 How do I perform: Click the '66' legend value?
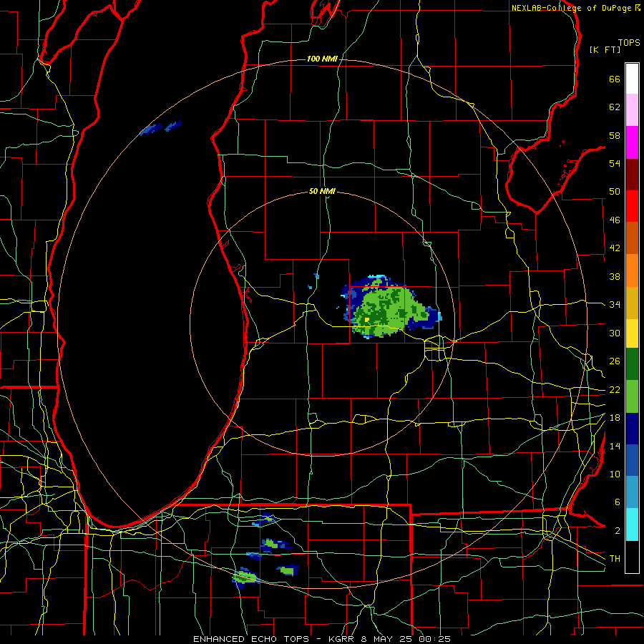coord(615,79)
